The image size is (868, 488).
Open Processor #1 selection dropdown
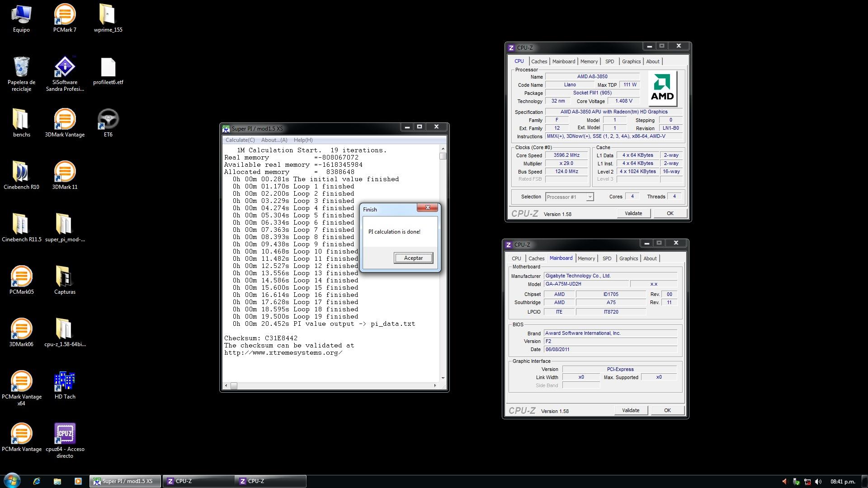tap(590, 197)
